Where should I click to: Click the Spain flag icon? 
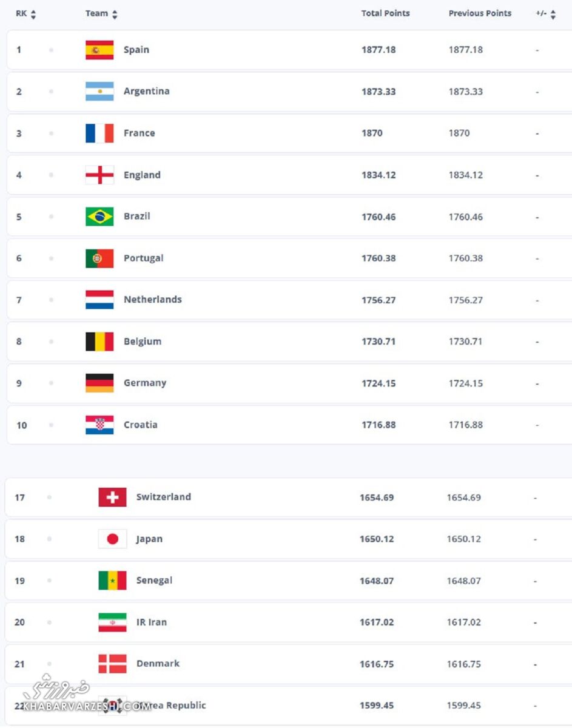pos(99,50)
